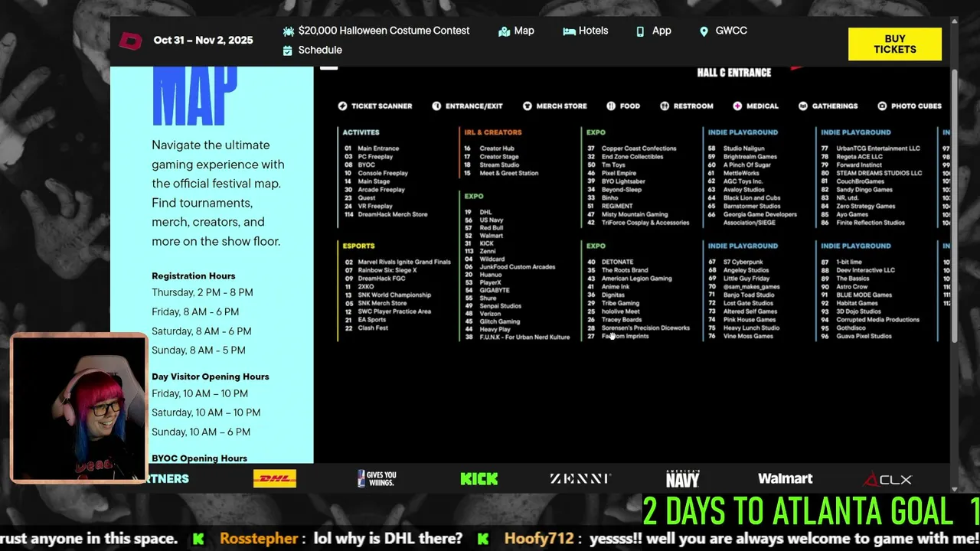The width and height of the screenshot is (980, 551).
Task: Click 'American Legion Gaming' entry
Action: click(x=629, y=279)
